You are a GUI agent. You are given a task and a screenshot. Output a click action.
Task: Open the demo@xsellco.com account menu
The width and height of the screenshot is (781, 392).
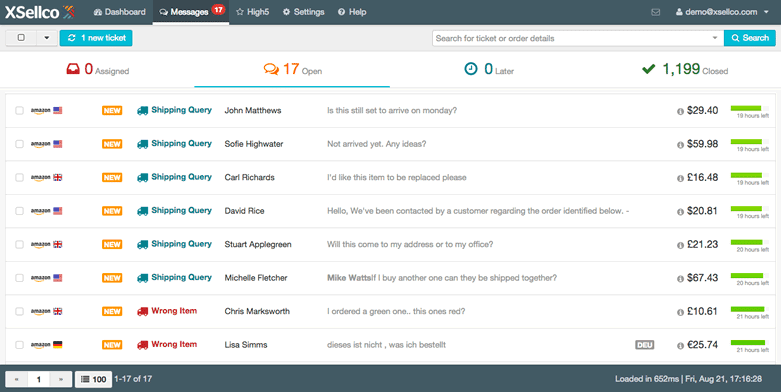[723, 12]
